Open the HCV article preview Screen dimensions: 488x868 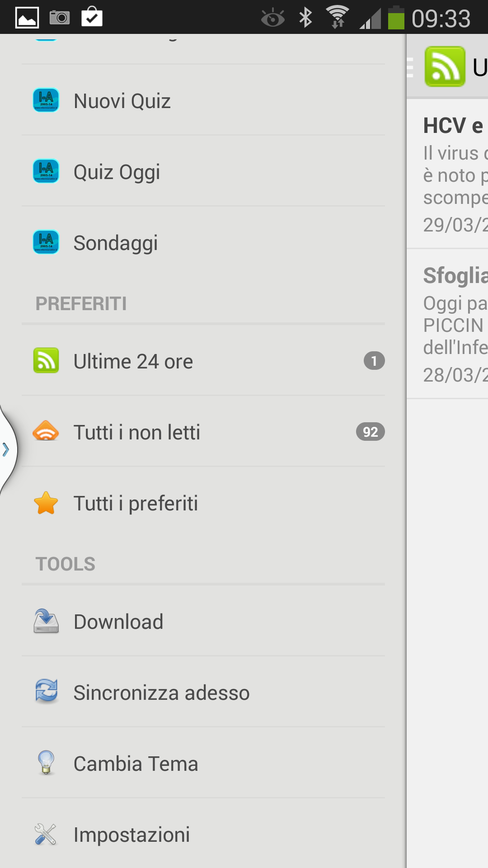click(447, 174)
